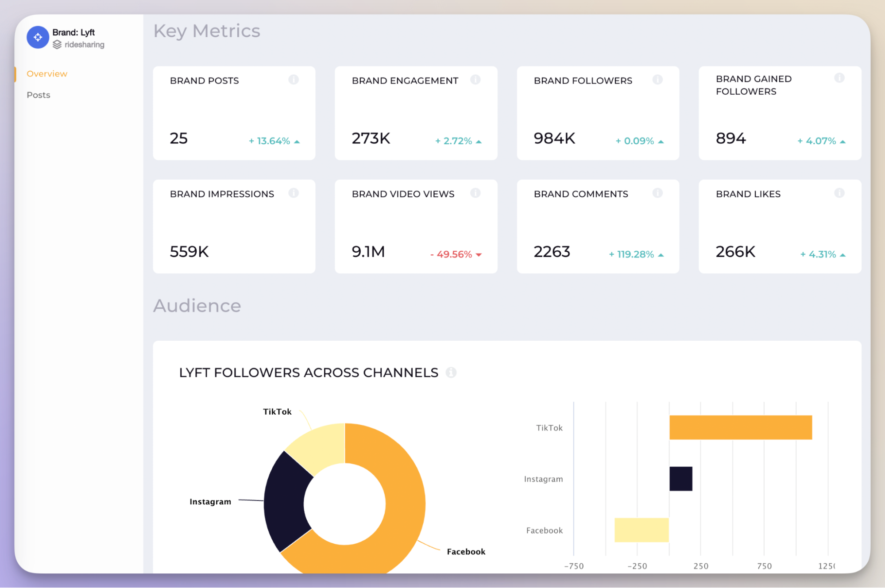Open info icon on Brand Gained Followers card
The image size is (885, 588).
[839, 78]
